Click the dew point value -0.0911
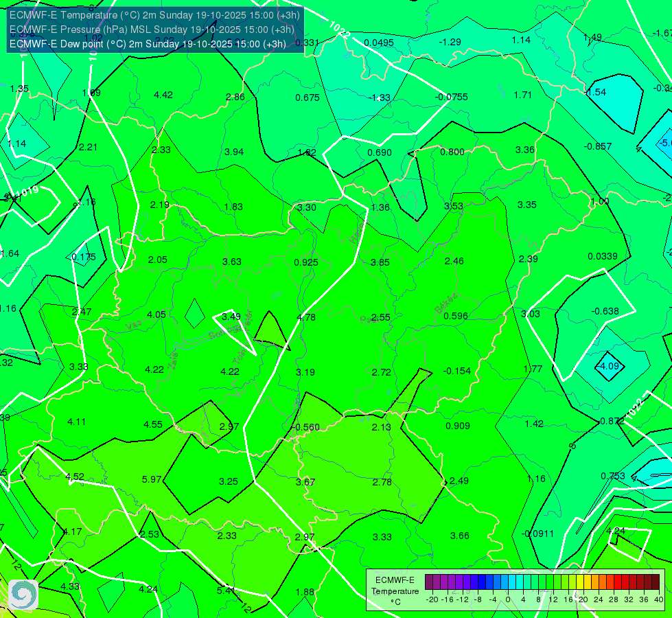This screenshot has width=672, height=618. pos(537,534)
